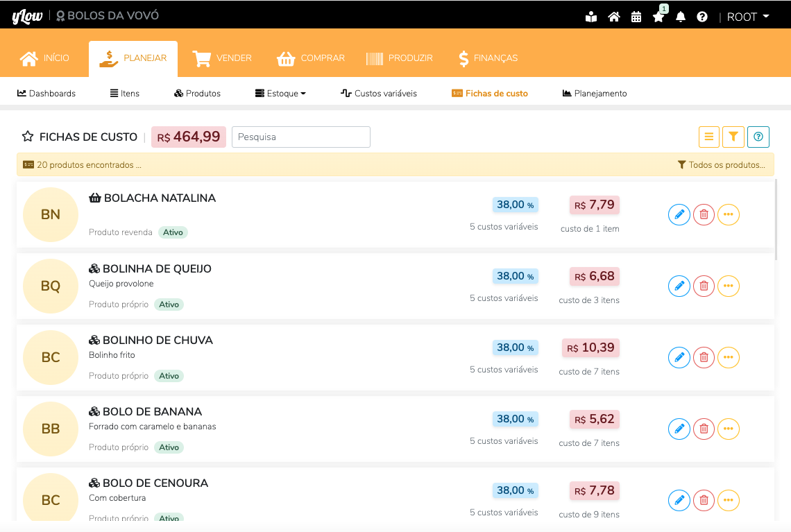
Task: Click the notifications bell icon
Action: coord(681,17)
